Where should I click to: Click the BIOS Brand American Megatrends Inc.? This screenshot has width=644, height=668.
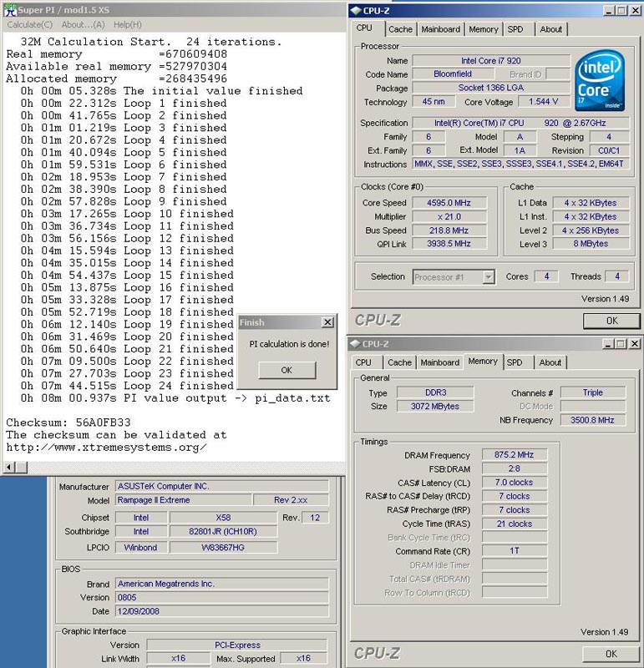click(x=222, y=584)
